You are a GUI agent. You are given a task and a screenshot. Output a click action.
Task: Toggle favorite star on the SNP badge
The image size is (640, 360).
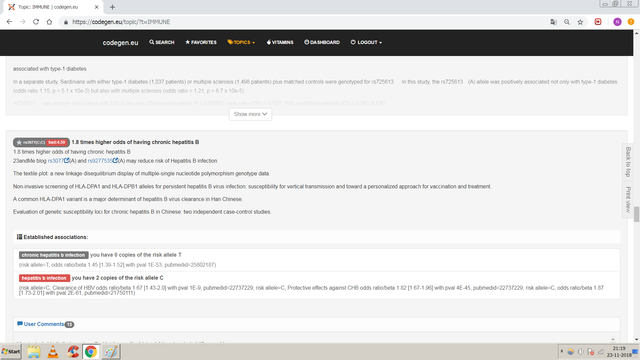click(x=19, y=142)
